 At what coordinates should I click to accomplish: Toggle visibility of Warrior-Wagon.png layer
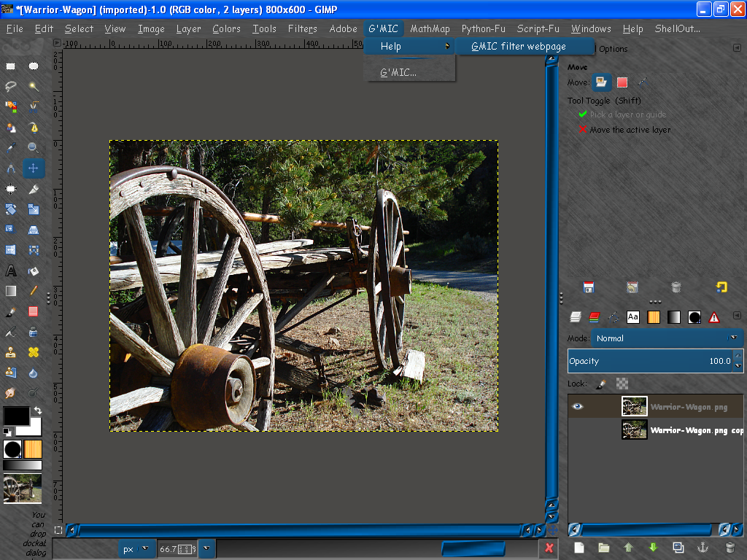pyautogui.click(x=578, y=407)
